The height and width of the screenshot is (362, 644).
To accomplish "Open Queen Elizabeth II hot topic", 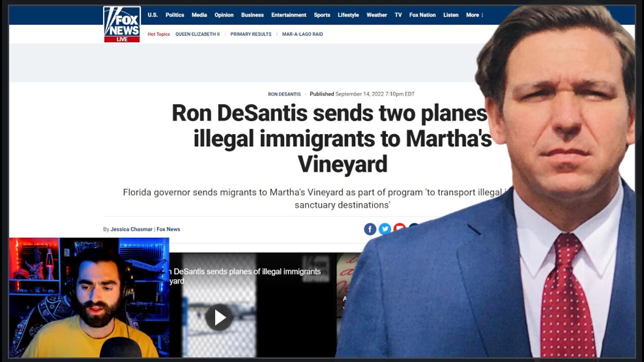I will click(x=198, y=34).
